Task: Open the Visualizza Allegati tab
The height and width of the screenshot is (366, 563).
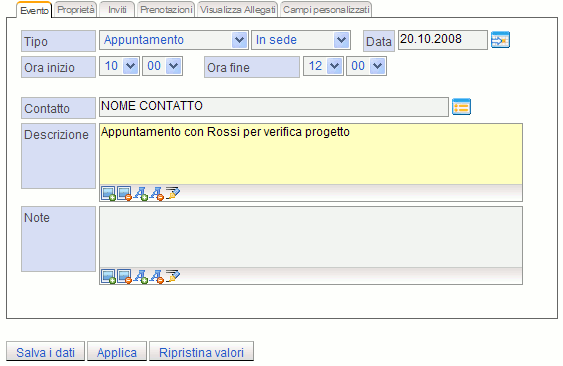Action: coord(238,10)
